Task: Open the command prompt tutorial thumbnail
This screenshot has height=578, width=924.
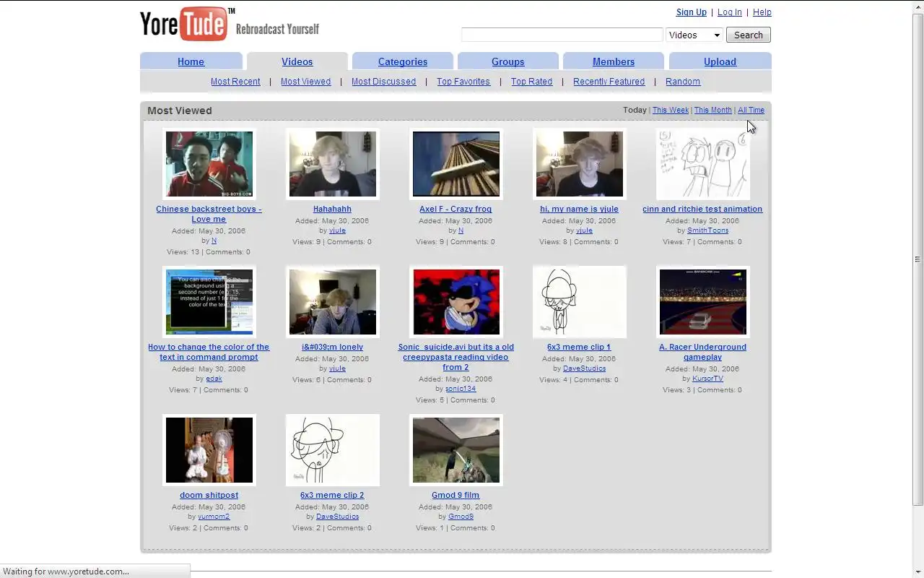Action: (209, 302)
